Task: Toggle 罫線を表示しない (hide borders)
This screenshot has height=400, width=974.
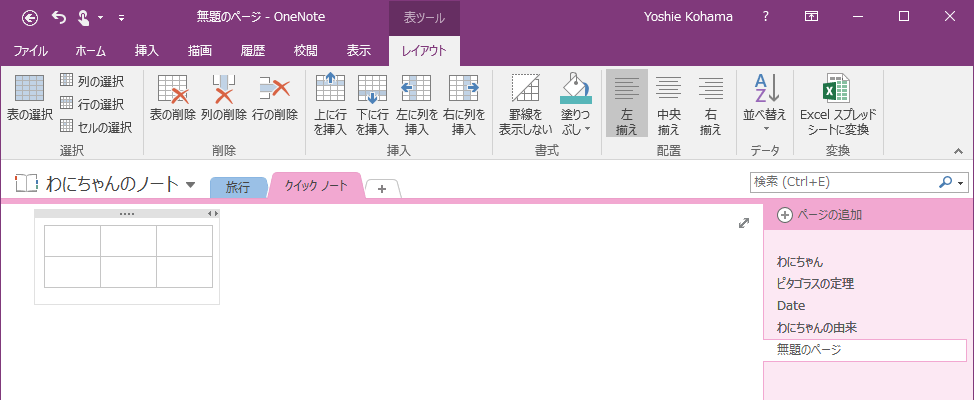Action: [526, 104]
